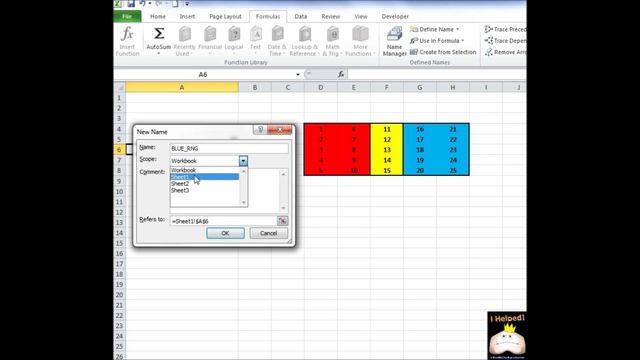Select Workbook in the scope list
640x360 pixels.
pos(204,170)
